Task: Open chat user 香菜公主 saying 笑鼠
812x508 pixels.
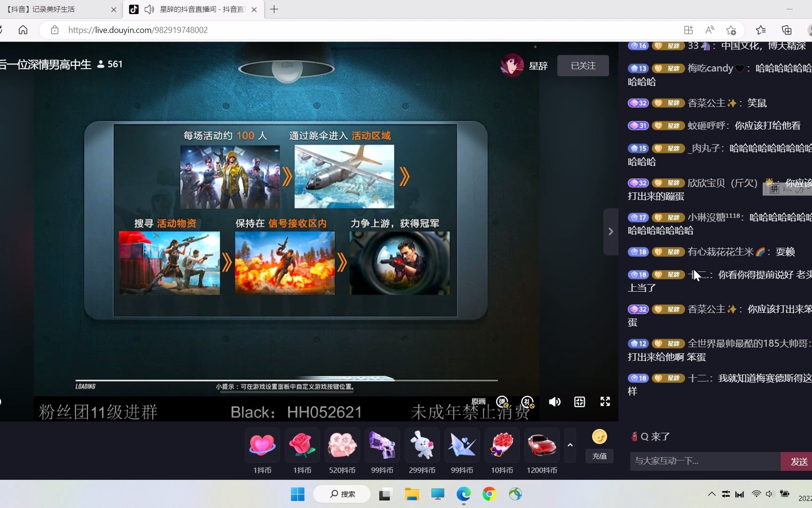Action: tap(712, 103)
